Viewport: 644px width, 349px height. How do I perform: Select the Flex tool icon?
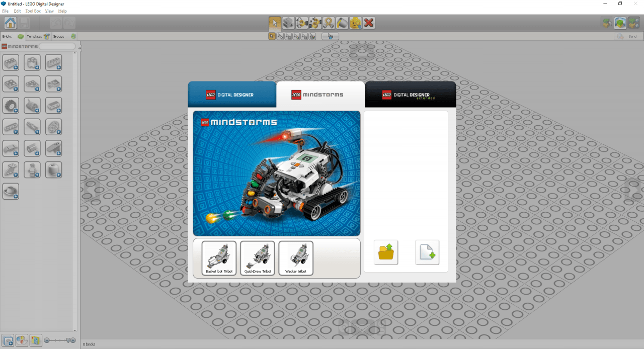coord(329,23)
